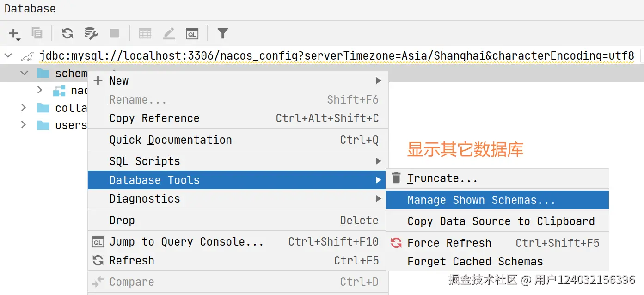
Task: Select Force Refresh in the submenu
Action: (449, 243)
